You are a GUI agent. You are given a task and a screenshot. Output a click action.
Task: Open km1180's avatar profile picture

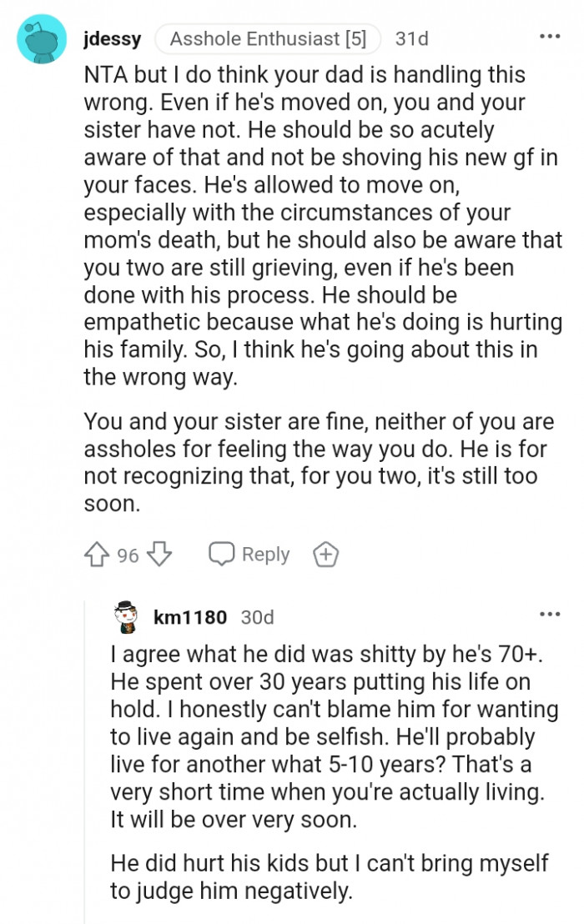(x=128, y=617)
